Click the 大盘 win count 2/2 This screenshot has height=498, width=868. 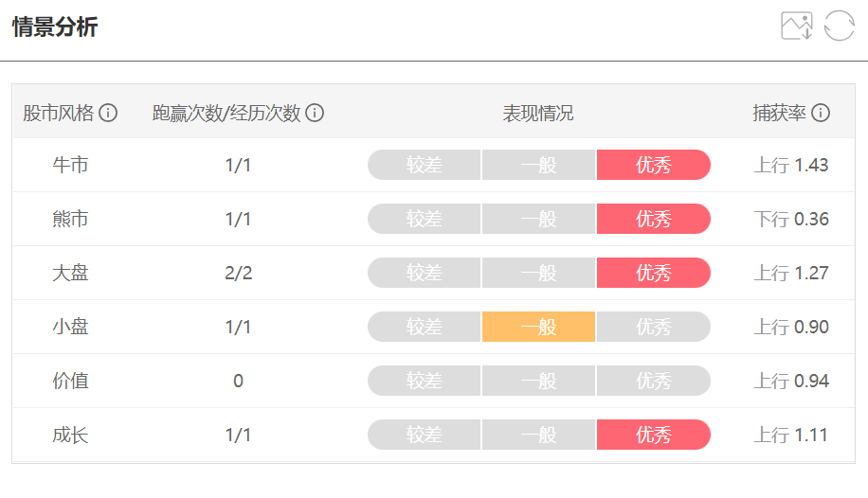point(238,273)
